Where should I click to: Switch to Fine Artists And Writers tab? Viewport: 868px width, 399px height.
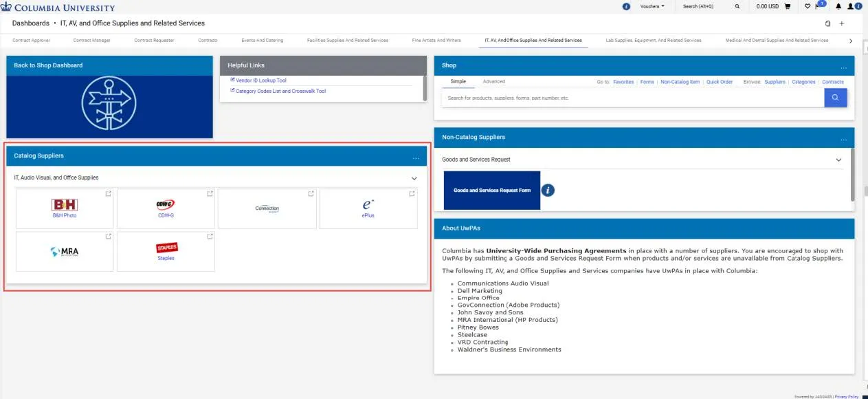click(436, 40)
